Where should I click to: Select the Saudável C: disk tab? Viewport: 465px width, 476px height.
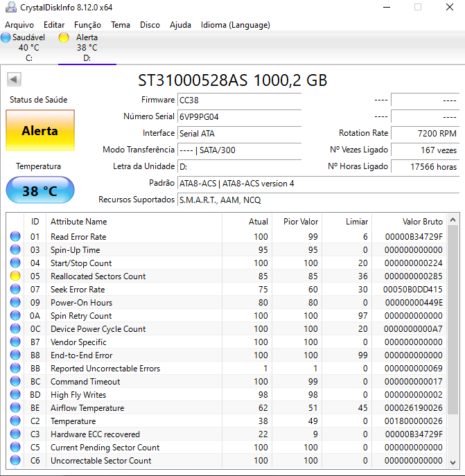[29, 47]
